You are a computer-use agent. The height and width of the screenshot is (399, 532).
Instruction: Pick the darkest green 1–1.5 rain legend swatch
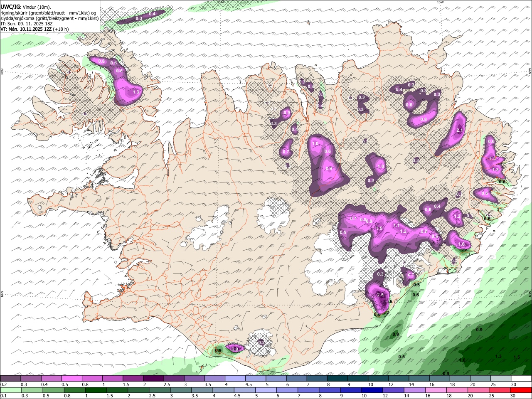click(x=96, y=390)
